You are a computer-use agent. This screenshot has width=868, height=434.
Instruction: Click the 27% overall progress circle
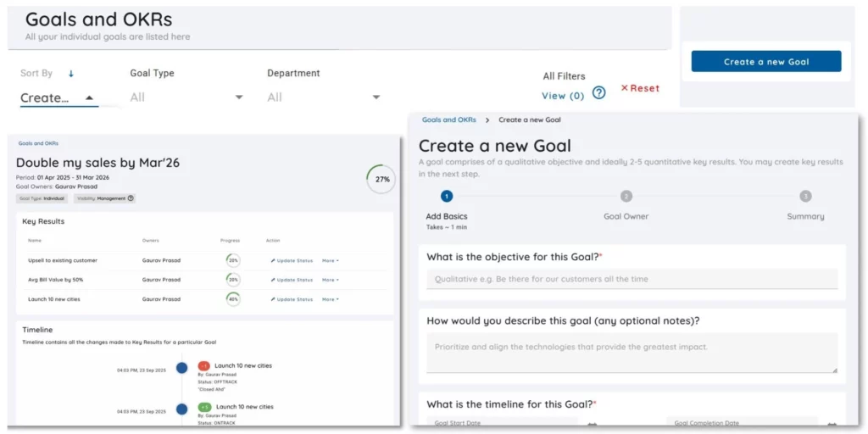382,180
